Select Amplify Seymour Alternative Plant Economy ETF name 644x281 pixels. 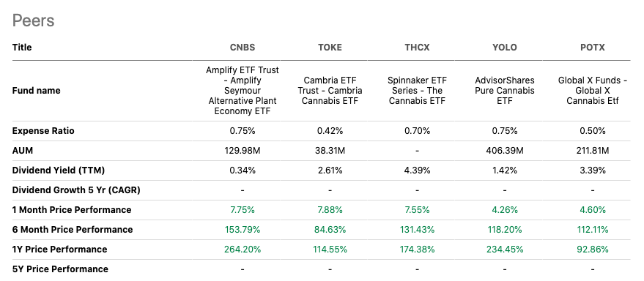click(x=243, y=91)
